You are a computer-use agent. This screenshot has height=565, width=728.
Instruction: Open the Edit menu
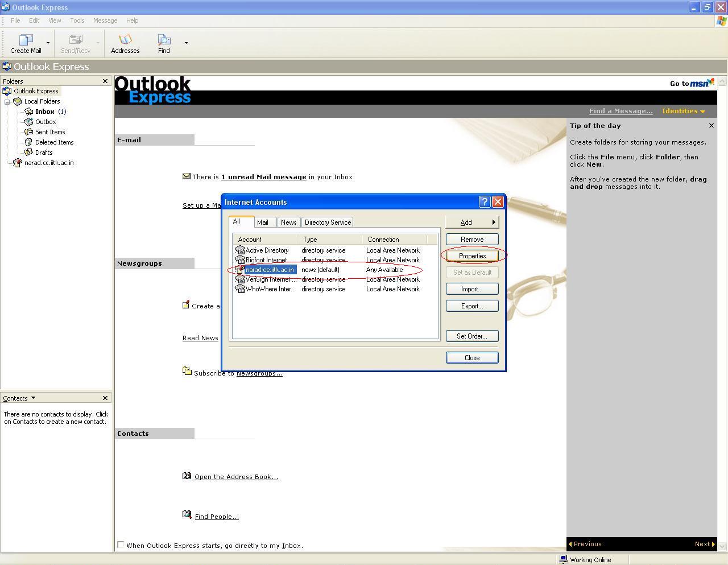34,20
